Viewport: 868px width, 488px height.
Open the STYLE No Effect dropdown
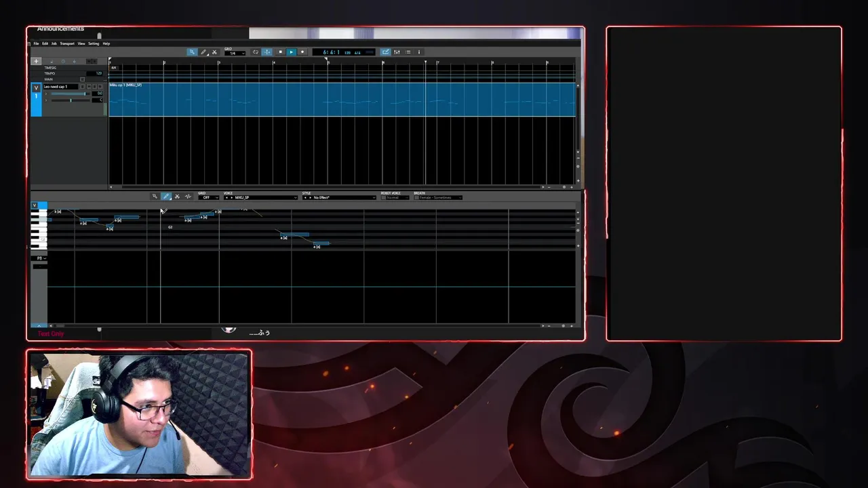[x=339, y=198]
